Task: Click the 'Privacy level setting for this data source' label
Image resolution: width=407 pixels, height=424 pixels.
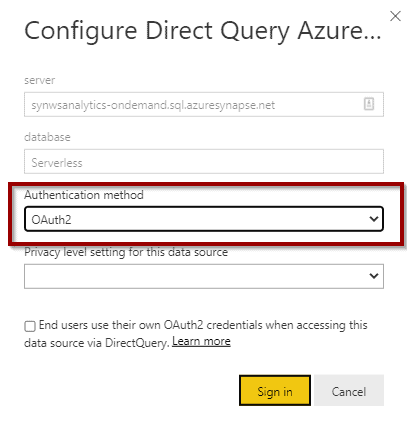Action: 126,252
